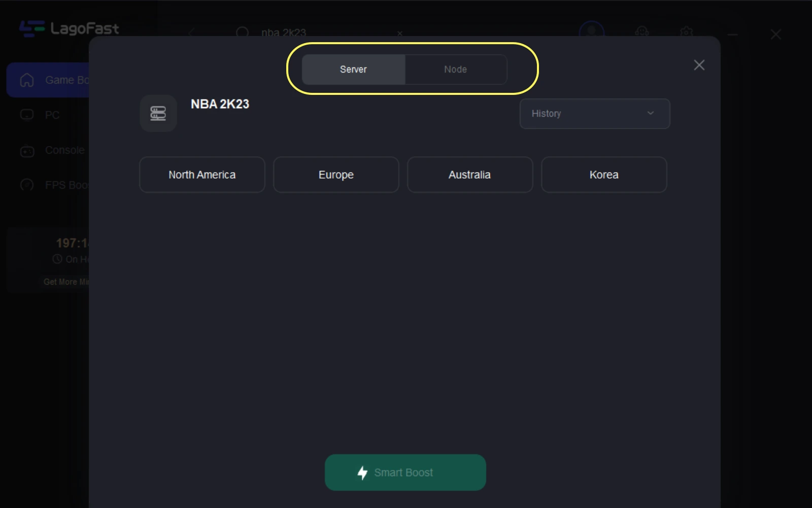Clear the search text with the x icon

point(400,33)
